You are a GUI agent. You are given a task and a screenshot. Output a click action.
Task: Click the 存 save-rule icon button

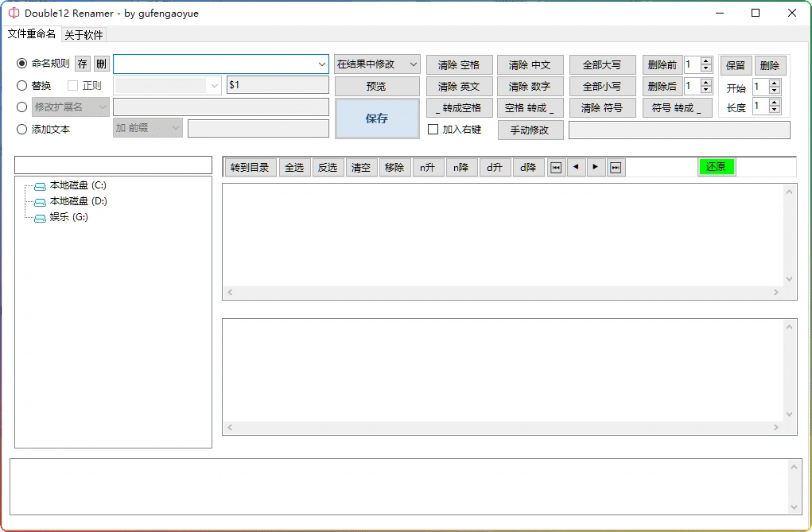[x=82, y=64]
